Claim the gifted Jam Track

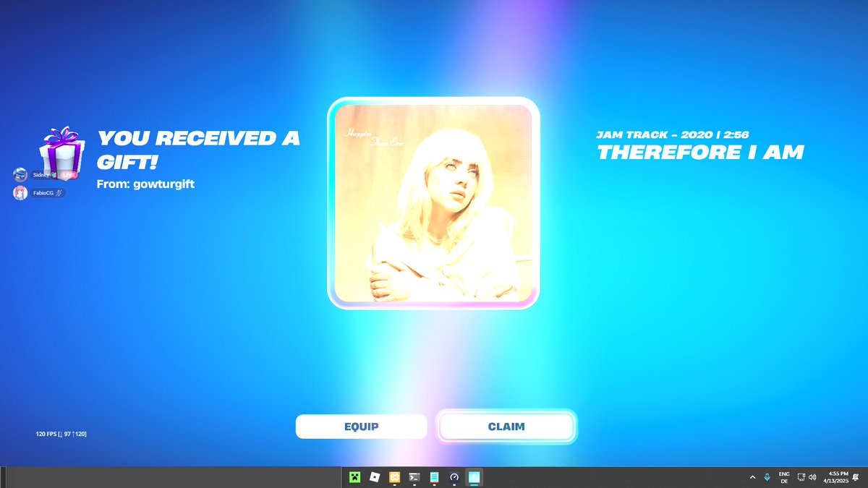[x=506, y=427]
